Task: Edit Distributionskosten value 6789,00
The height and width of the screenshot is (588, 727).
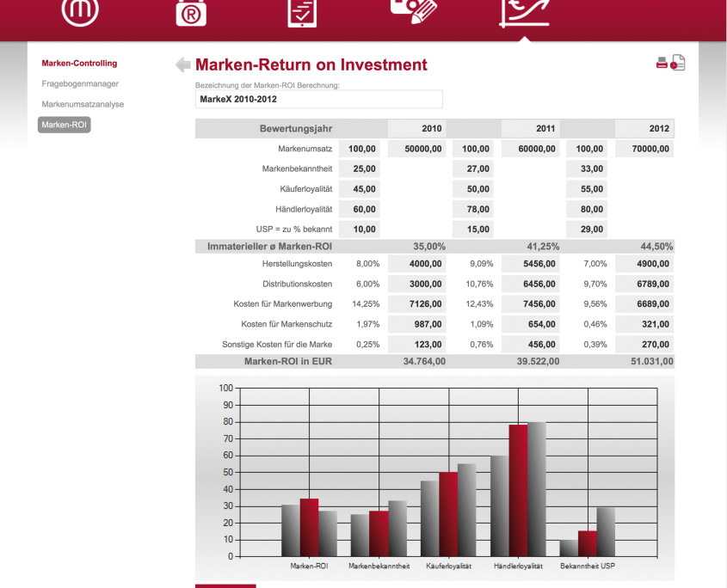Action: (644, 284)
